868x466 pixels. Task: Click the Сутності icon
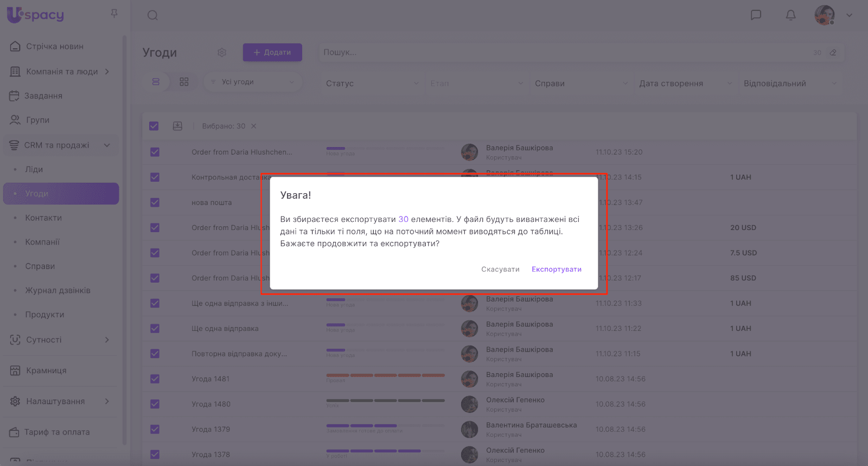(15, 340)
